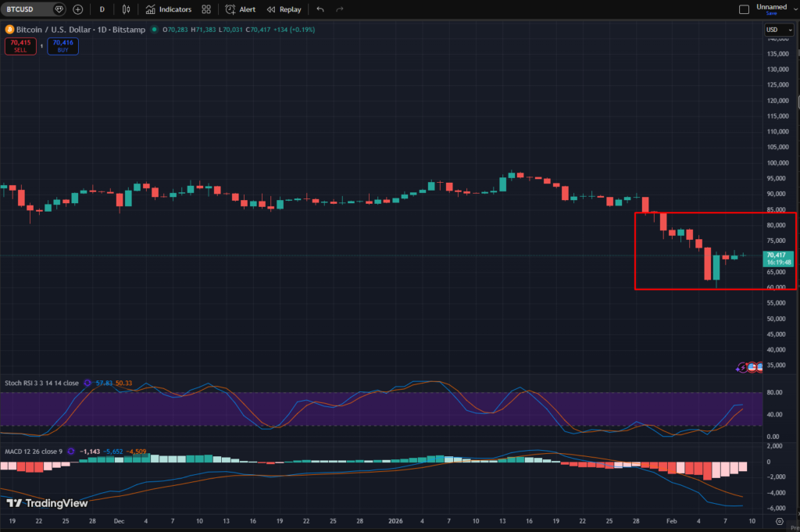This screenshot has width=800, height=532.
Task: Click the compare/add symbol plus icon
Action: (77, 9)
